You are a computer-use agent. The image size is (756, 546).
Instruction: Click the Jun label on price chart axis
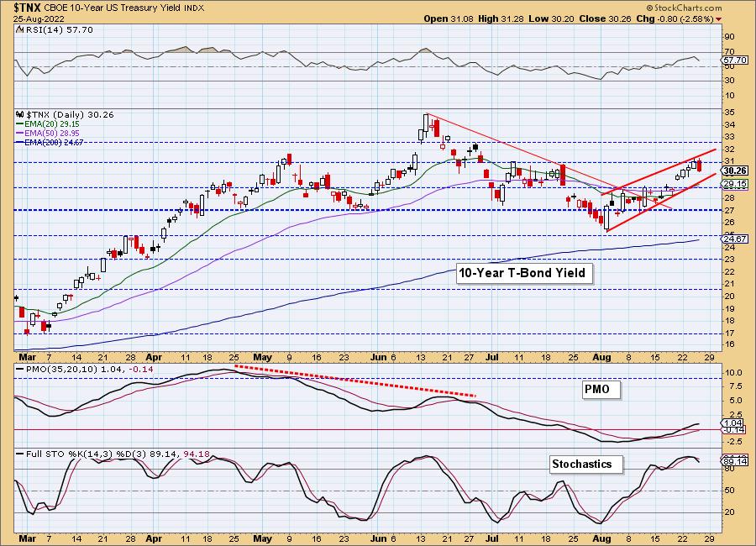[379, 357]
